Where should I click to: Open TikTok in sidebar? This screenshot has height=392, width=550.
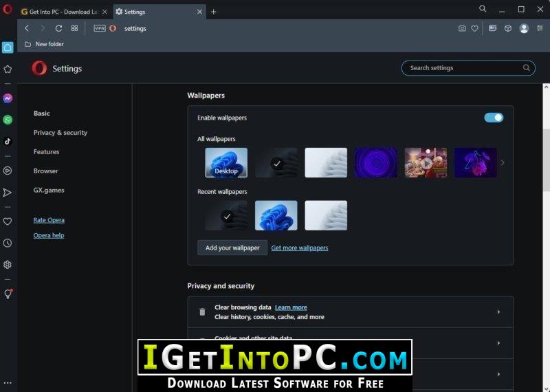click(8, 142)
